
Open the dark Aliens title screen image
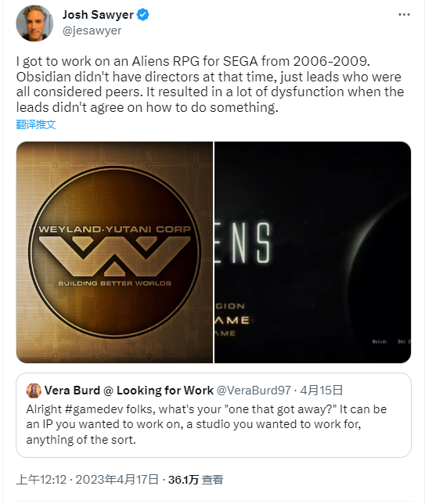[312, 252]
